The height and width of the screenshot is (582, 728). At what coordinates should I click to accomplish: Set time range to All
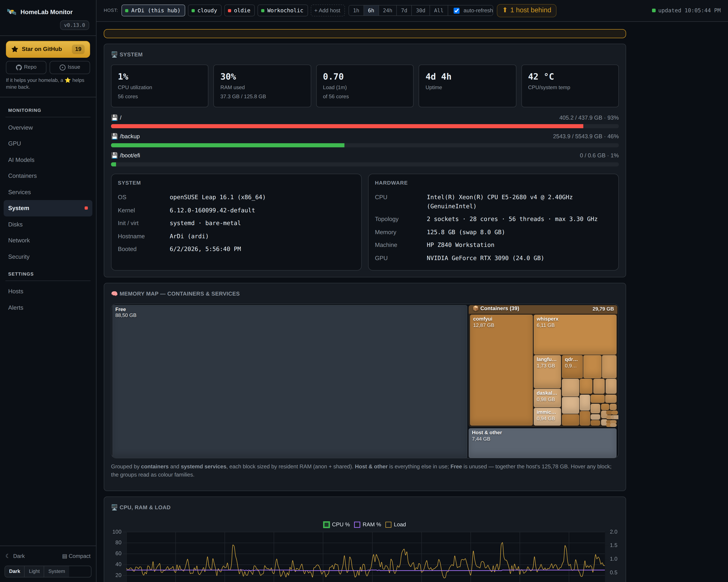point(439,10)
